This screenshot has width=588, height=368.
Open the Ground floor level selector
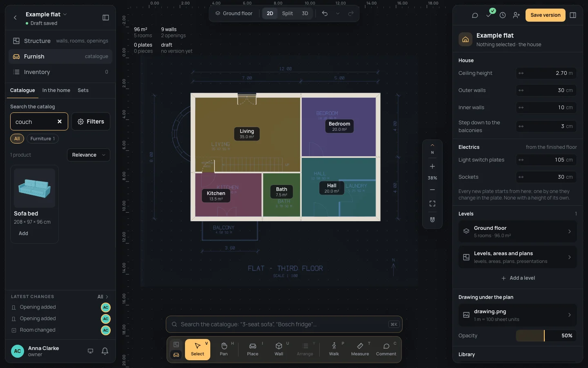click(x=234, y=13)
